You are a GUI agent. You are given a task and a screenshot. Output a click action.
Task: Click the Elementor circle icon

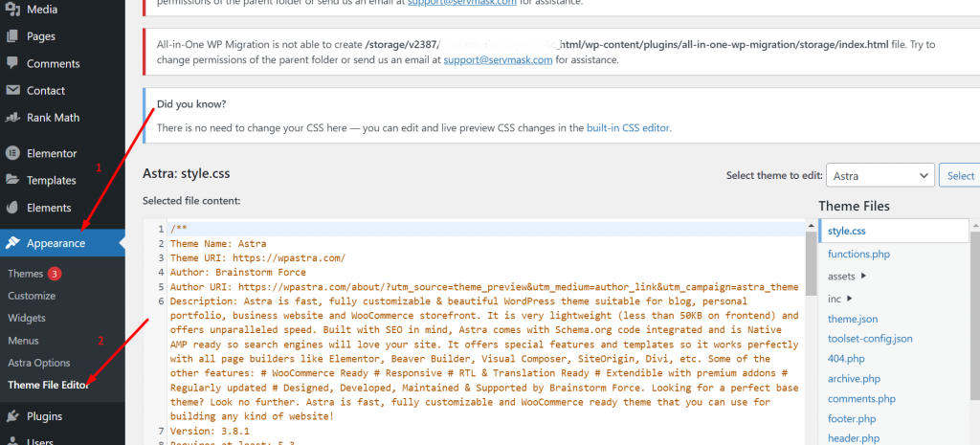point(12,153)
